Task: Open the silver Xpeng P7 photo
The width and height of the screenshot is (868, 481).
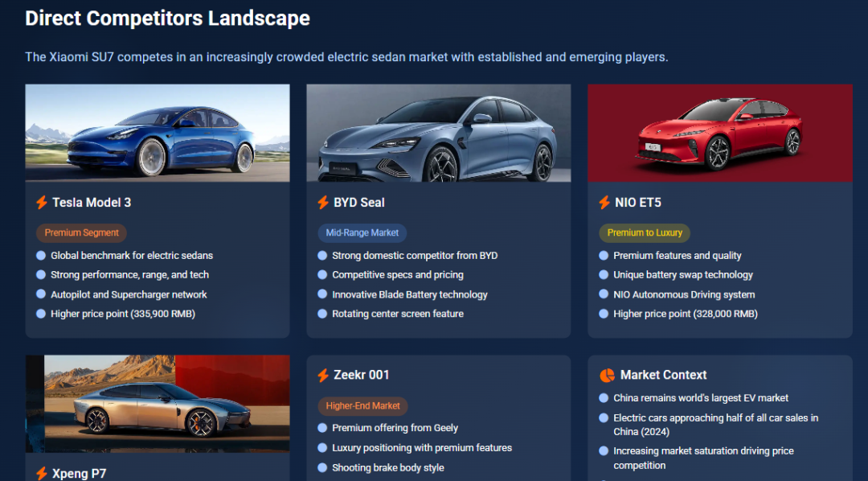Action: pyautogui.click(x=158, y=404)
